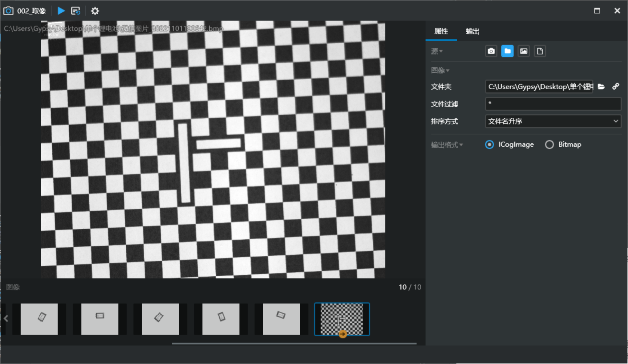628x364 pixels.
Task: Click the link icon next to folder path
Action: tap(616, 87)
